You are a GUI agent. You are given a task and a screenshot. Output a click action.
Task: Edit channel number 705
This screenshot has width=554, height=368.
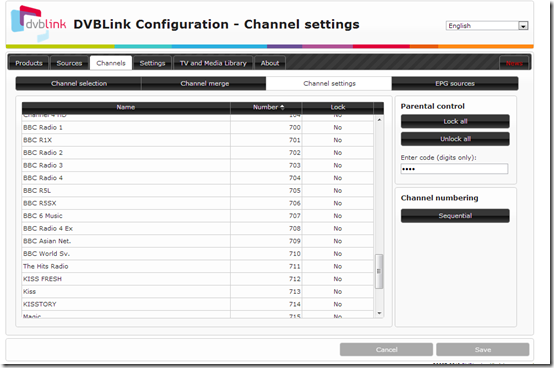point(295,191)
